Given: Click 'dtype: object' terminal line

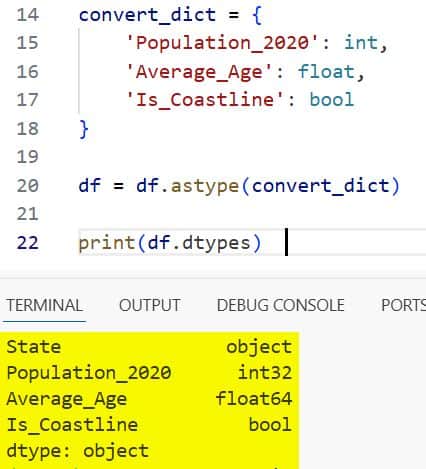Looking at the screenshot, I should (x=77, y=451).
